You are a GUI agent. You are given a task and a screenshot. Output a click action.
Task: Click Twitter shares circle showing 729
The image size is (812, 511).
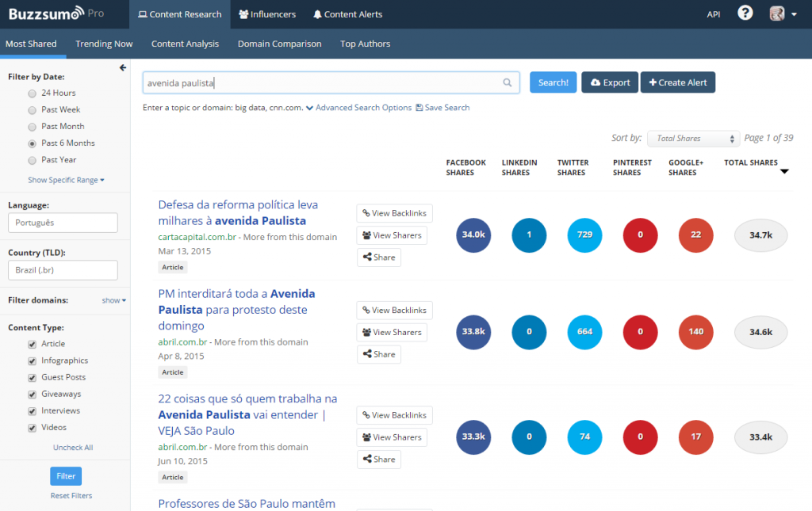[584, 235]
